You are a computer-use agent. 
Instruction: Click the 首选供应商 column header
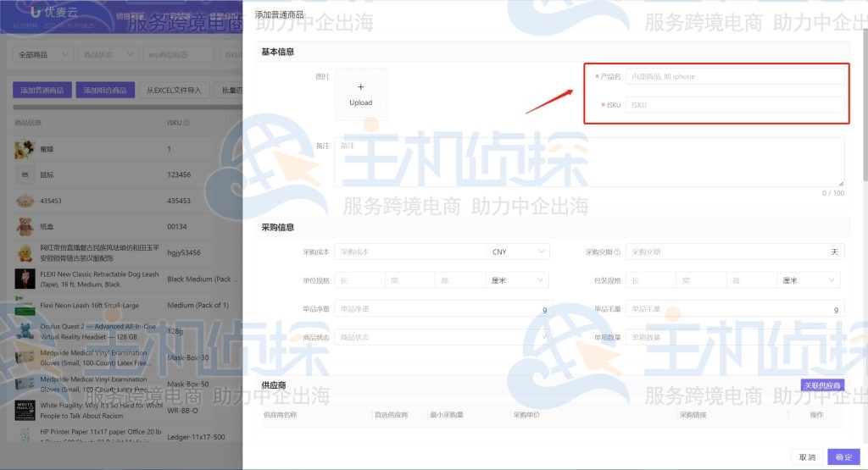[391, 415]
